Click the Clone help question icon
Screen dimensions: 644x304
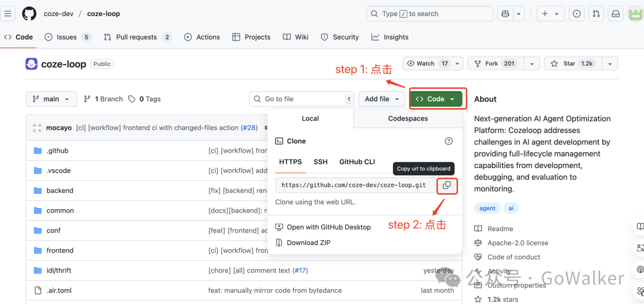coord(448,141)
